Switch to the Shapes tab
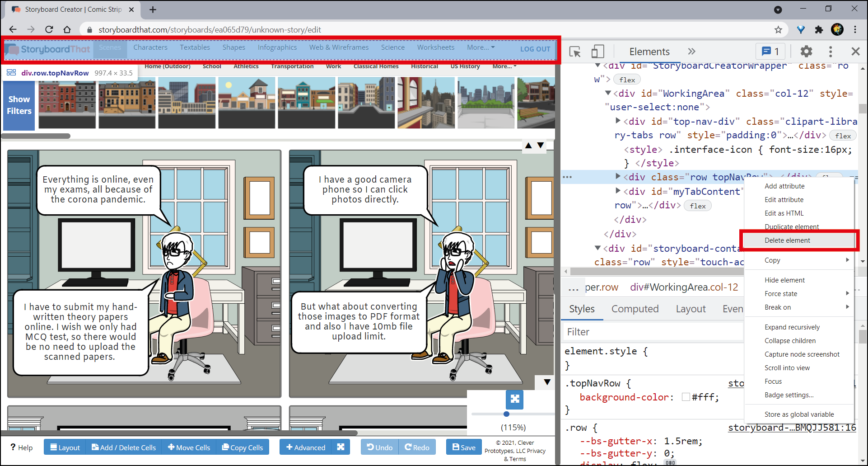The image size is (868, 466). (x=234, y=47)
